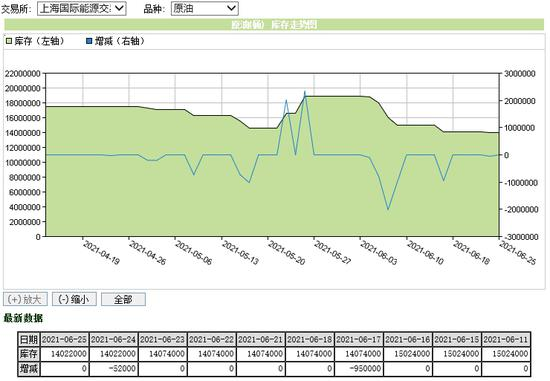This screenshot has height=381, width=550.
Task: Click the -950000 change cell
Action: [359, 368]
